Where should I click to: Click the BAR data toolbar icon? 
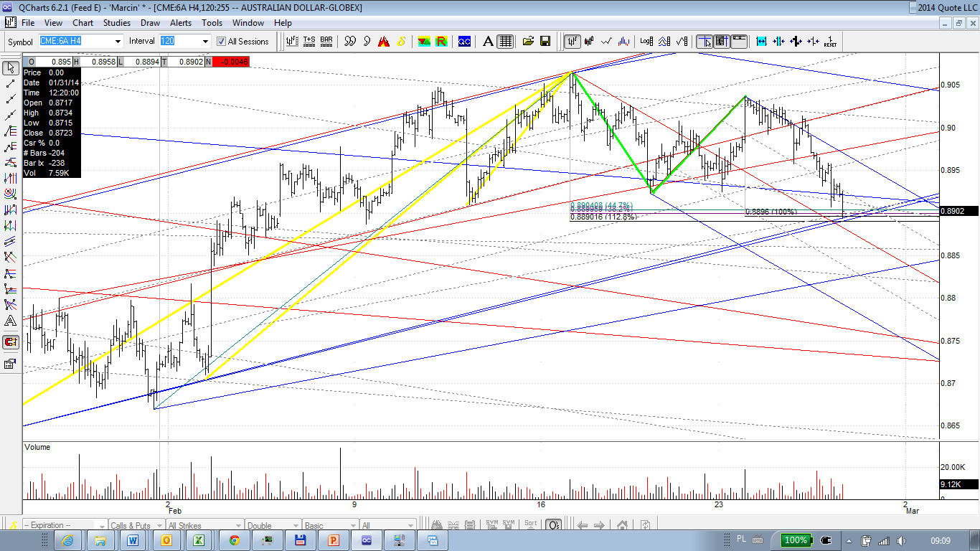coord(326,41)
